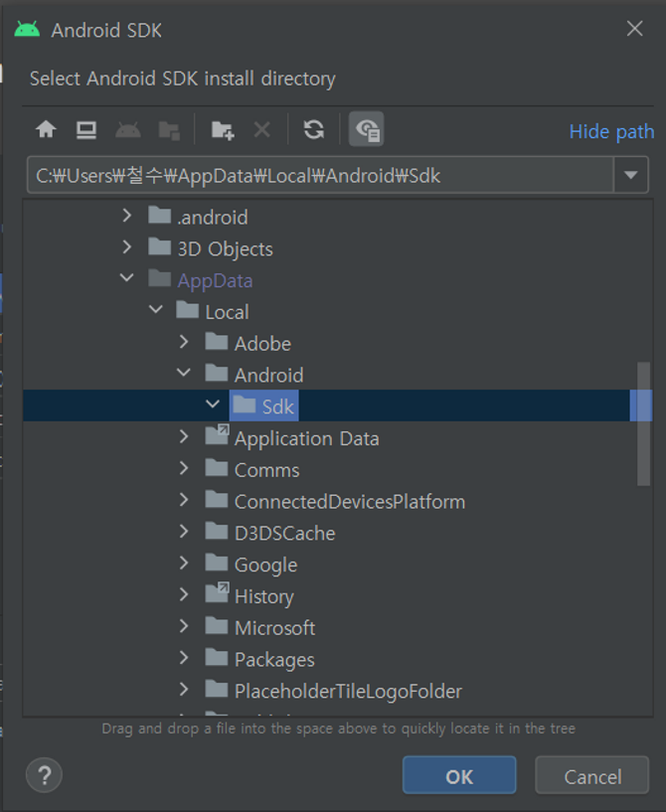Collapse the Sdk folder node

213,405
